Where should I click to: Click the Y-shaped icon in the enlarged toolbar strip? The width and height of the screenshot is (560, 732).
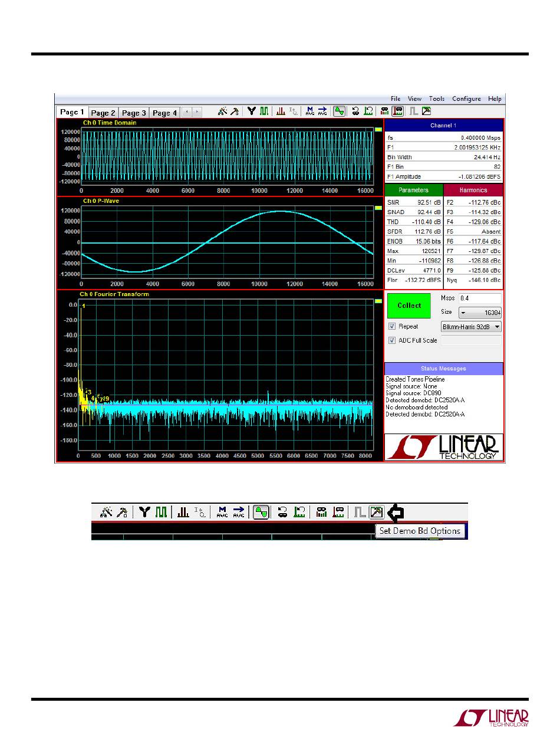click(x=144, y=513)
